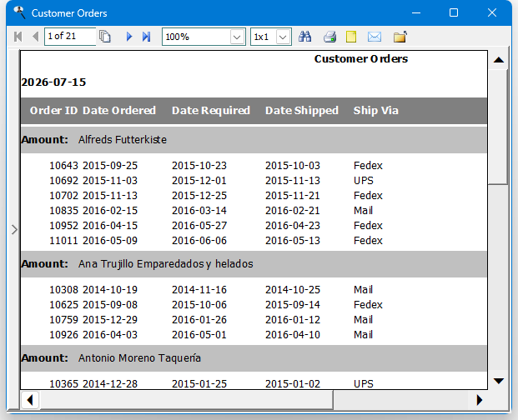The width and height of the screenshot is (518, 420).
Task: Click order ID 10308
Action: (63, 290)
